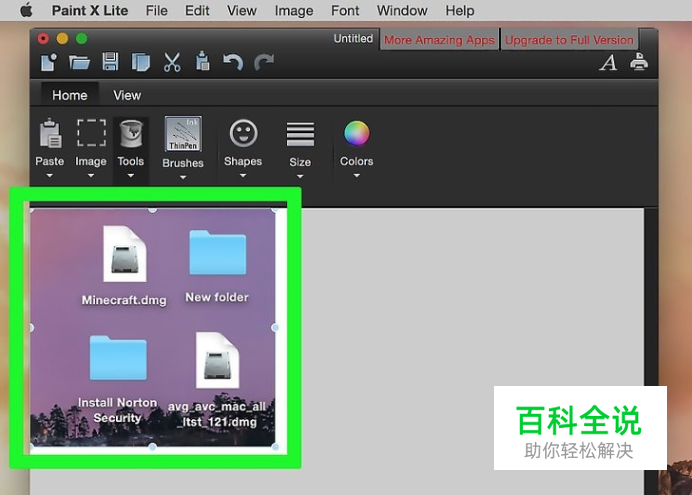
Task: Pick the ThinPen Brushes icon
Action: pyautogui.click(x=183, y=134)
